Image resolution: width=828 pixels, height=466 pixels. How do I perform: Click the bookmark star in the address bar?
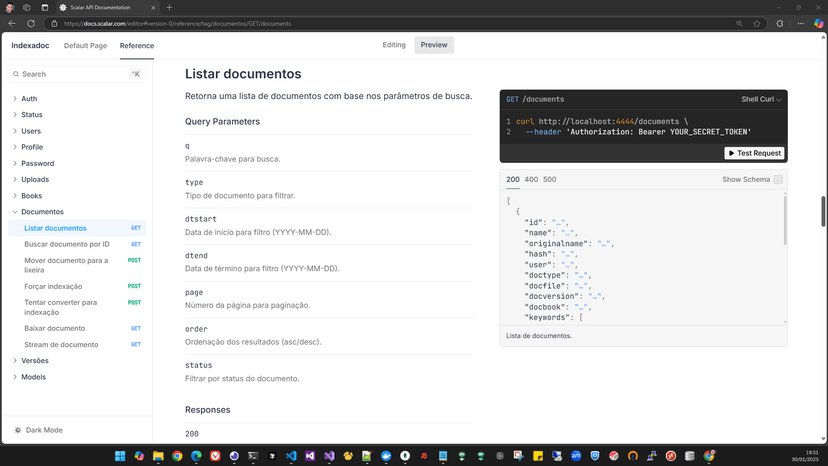[757, 23]
